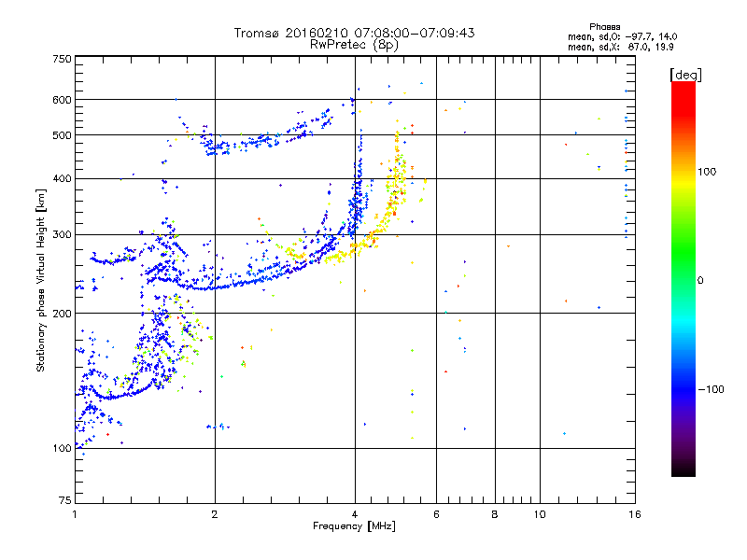
Task: Click the "Frequency [MHz]" axis label
Action: 354,526
